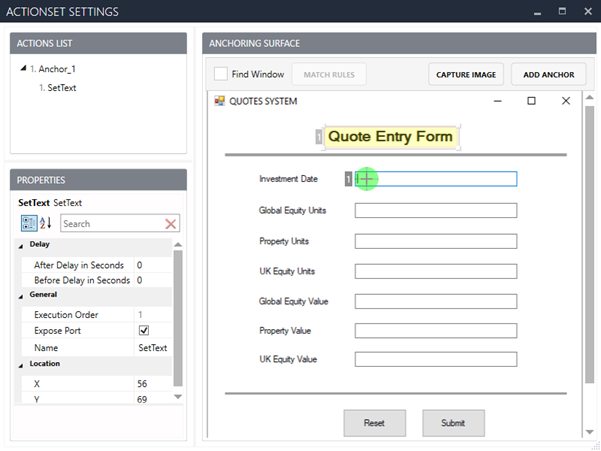
Task: Click the anchor number badge beside form title
Action: tap(319, 137)
